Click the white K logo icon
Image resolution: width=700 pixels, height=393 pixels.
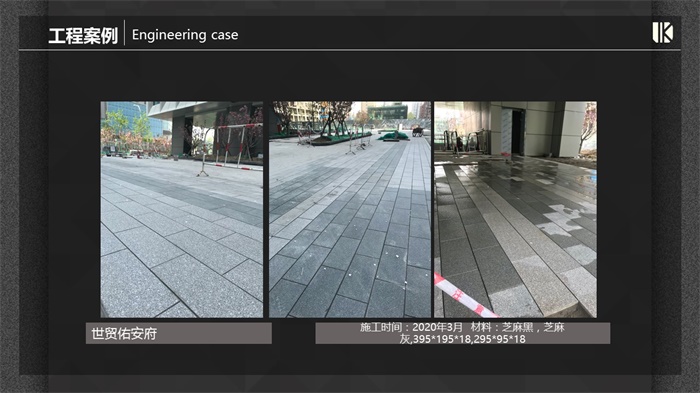[662, 33]
